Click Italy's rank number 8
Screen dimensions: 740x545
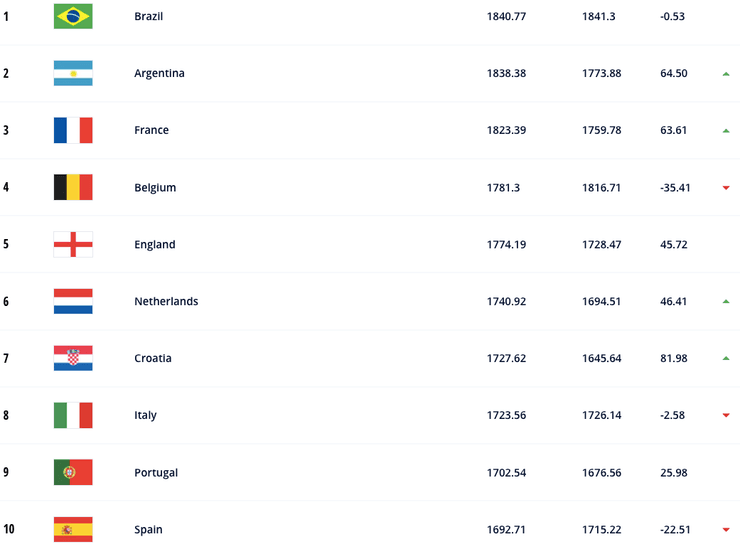(6, 416)
